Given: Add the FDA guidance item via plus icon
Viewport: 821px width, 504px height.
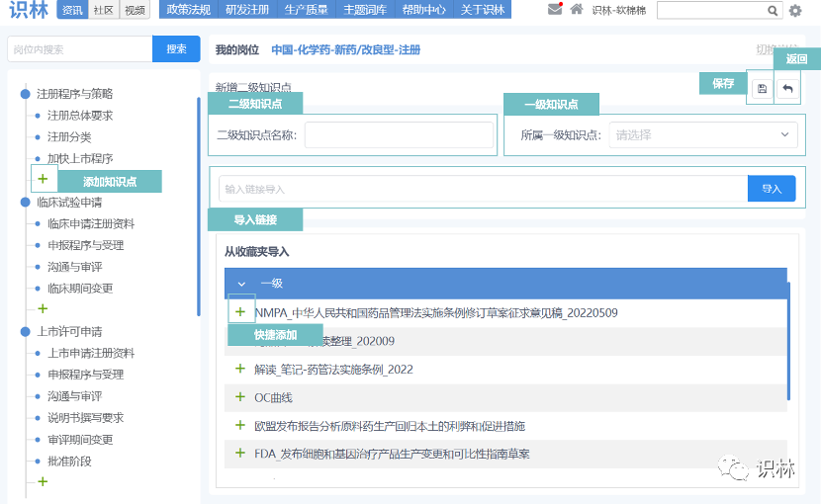Looking at the screenshot, I should pyautogui.click(x=239, y=454).
